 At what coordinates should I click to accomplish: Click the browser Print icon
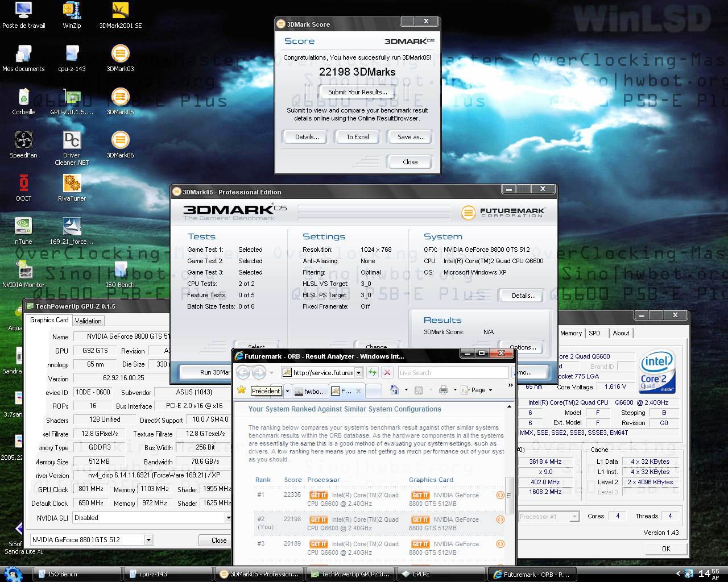point(444,390)
